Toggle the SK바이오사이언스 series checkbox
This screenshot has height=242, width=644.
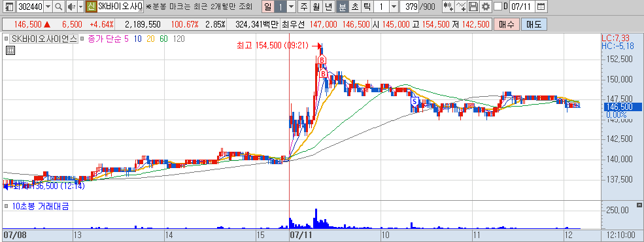coord(6,39)
